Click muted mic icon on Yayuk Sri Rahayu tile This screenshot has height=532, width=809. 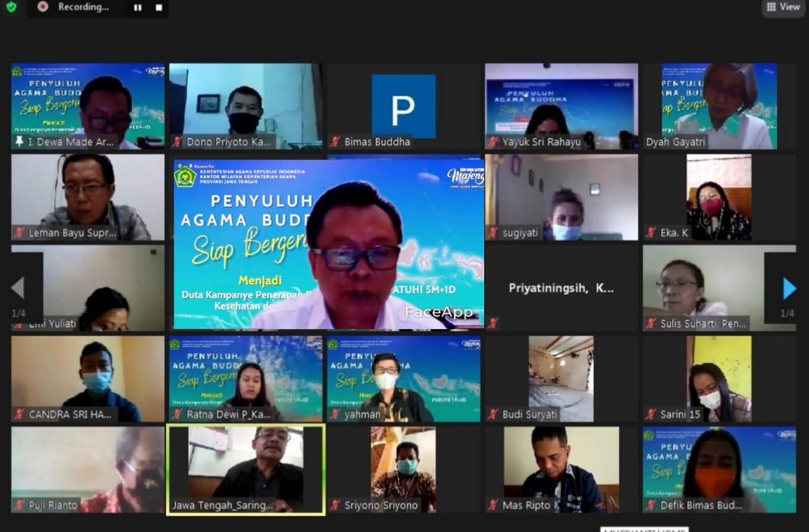[494, 142]
